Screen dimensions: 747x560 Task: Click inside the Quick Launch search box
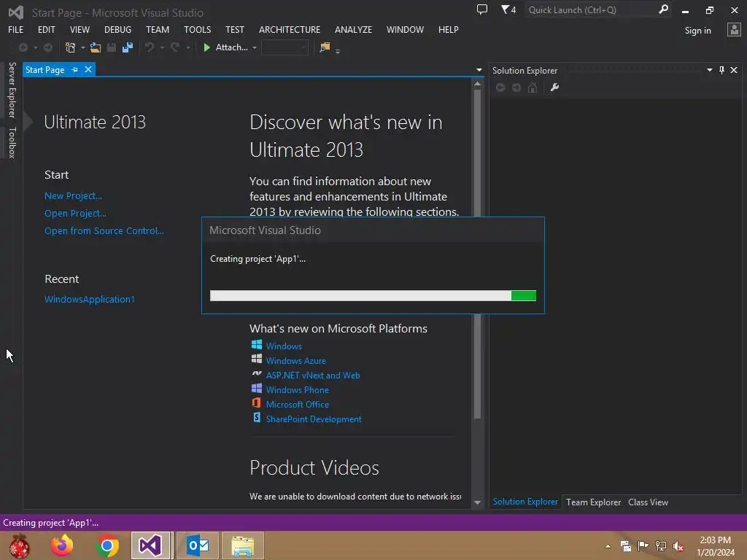(x=591, y=9)
